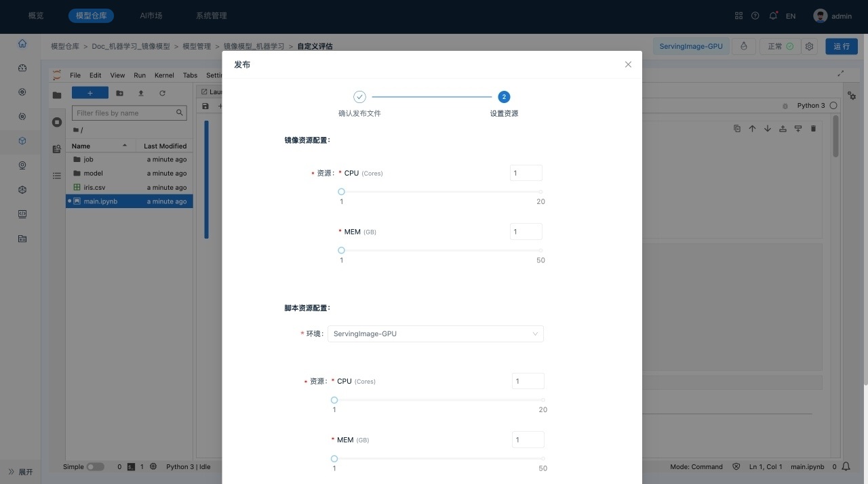Select the iris.csv file
The width and height of the screenshot is (868, 484).
(94, 187)
